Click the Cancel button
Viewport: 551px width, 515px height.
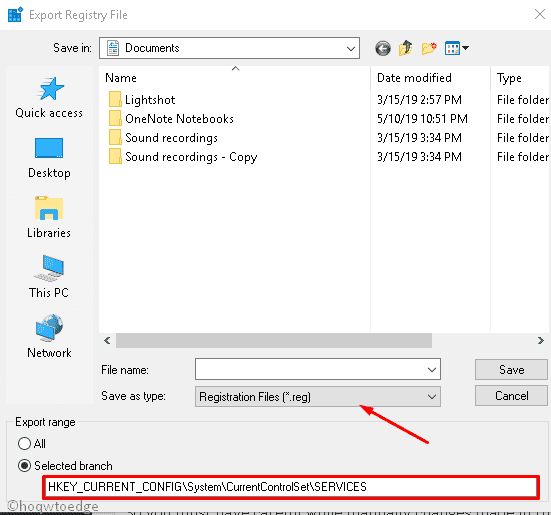pos(511,396)
